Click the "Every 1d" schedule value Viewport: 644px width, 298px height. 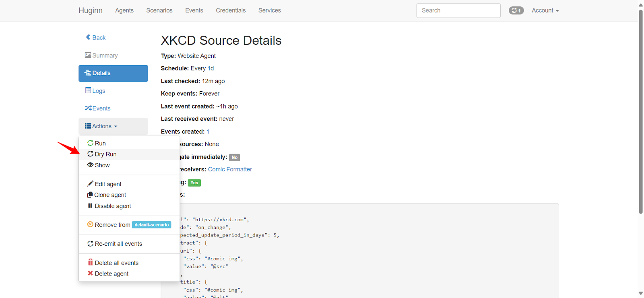pyautogui.click(x=202, y=68)
